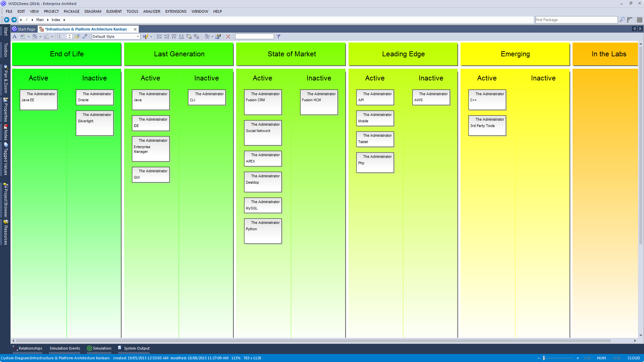Open the Toolbox side panel
The image size is (644, 362).
pos(6,50)
